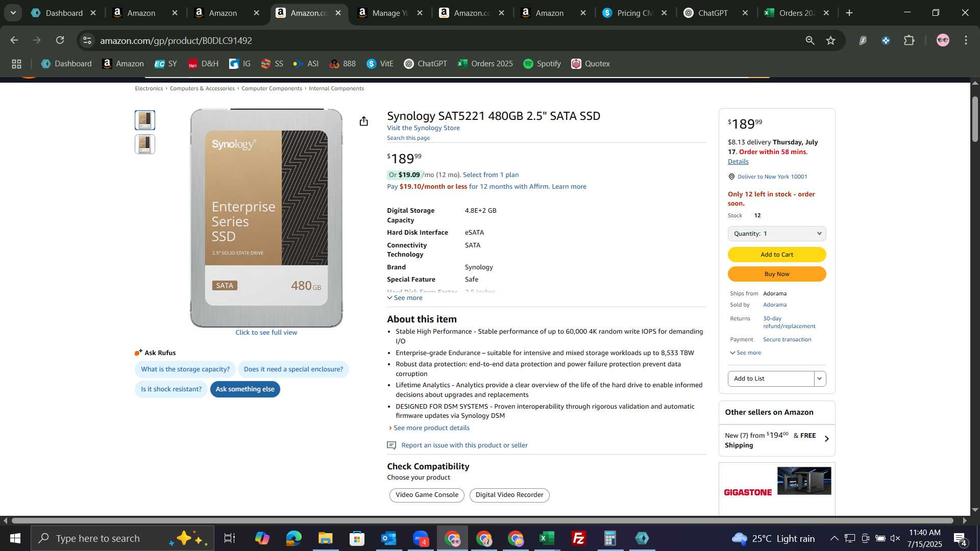The height and width of the screenshot is (551, 980).
Task: Open Excel from the taskbar
Action: pos(547,538)
